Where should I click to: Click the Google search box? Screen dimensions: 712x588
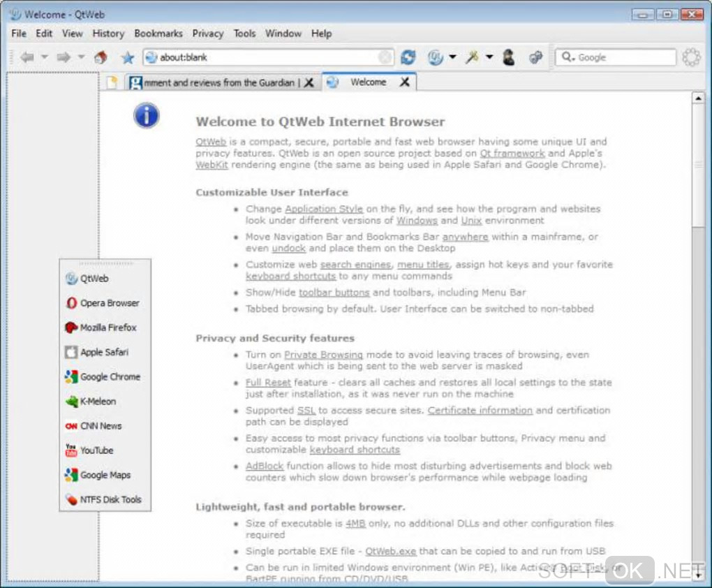click(x=615, y=57)
